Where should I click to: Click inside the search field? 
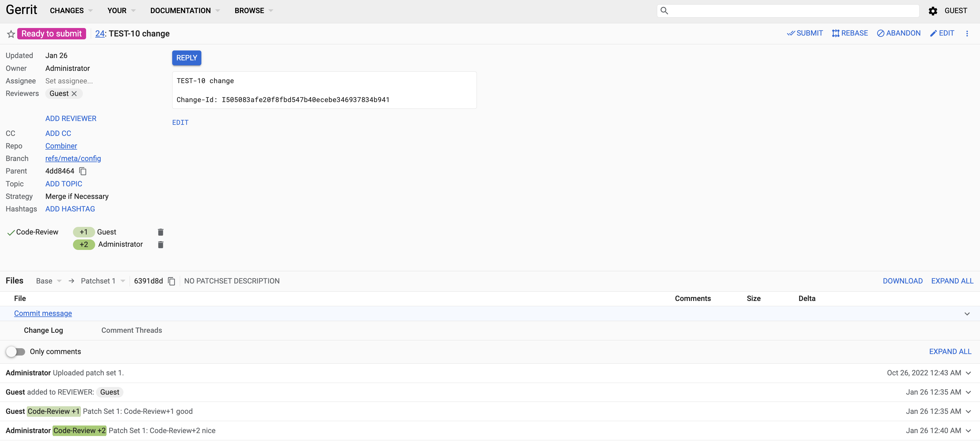(x=787, y=11)
